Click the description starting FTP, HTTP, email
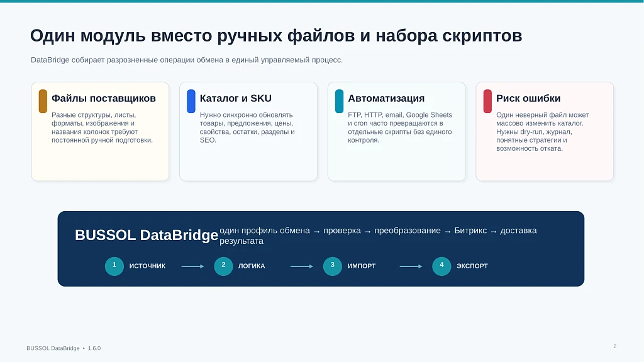 (400, 128)
